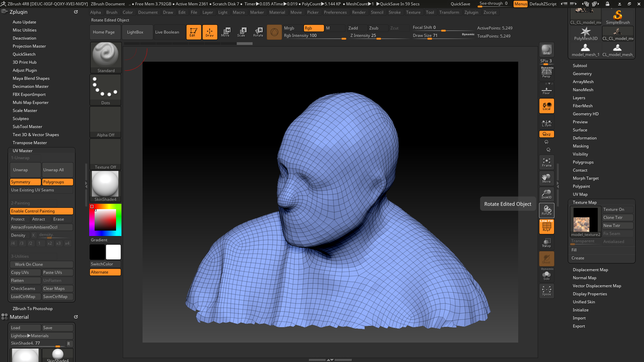644x362 pixels.
Task: Select the Edit mode icon
Action: 194,32
